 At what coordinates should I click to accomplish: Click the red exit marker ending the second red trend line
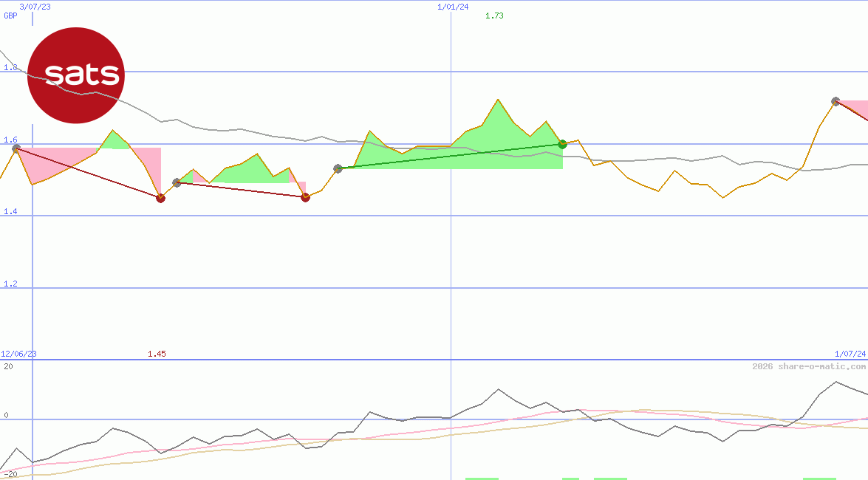click(x=306, y=197)
